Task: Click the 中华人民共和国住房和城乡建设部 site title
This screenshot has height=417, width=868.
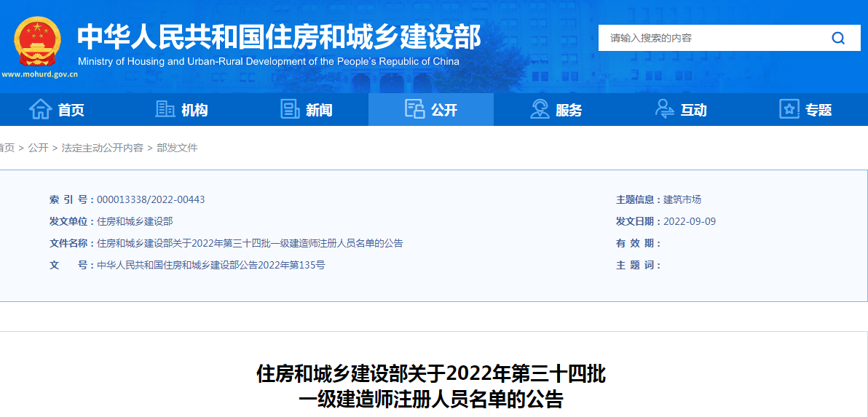Action: 280,37
